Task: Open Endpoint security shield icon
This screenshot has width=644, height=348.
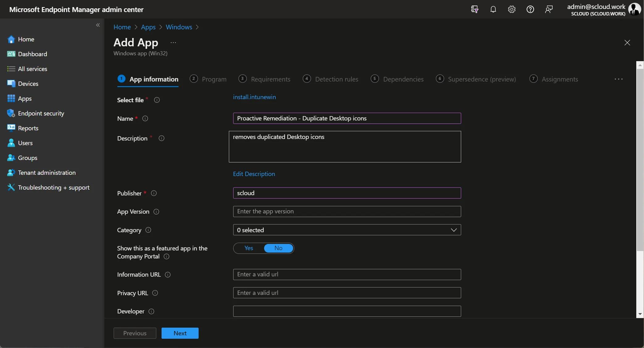Action: (x=11, y=113)
